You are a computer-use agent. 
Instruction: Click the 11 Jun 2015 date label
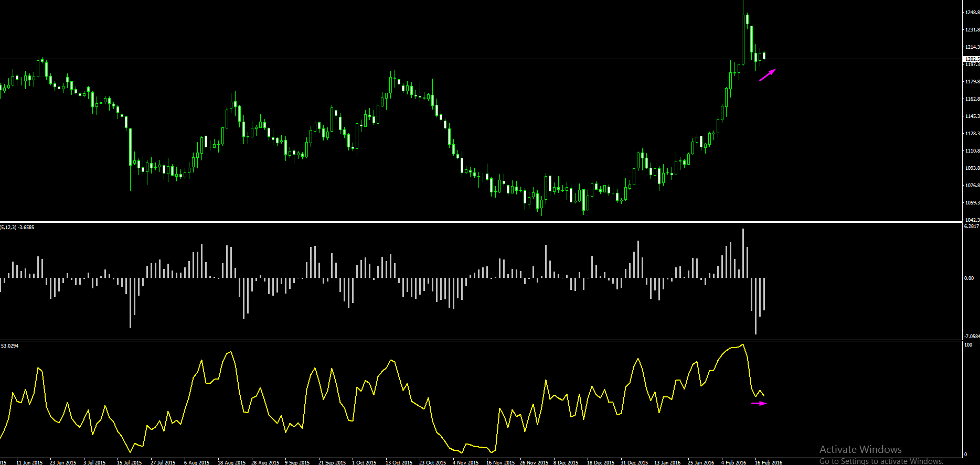pyautogui.click(x=29, y=462)
